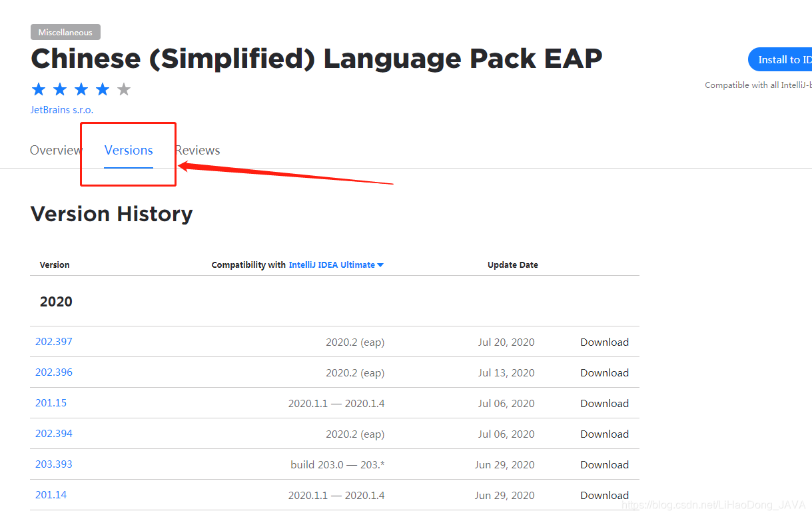Click the fourth rating star

pyautogui.click(x=103, y=89)
